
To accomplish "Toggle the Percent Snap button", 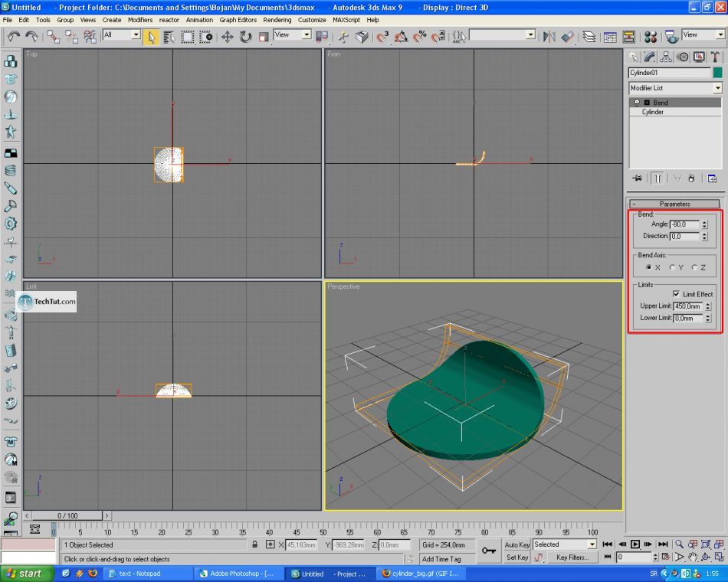I will click(x=420, y=37).
